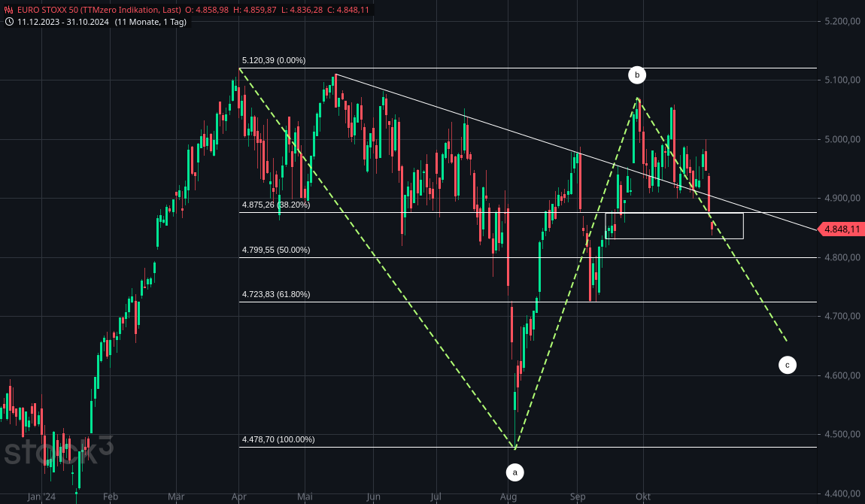Click the high value H: 4.859,87
Viewport: 865px width, 504px height.
pyautogui.click(x=255, y=10)
